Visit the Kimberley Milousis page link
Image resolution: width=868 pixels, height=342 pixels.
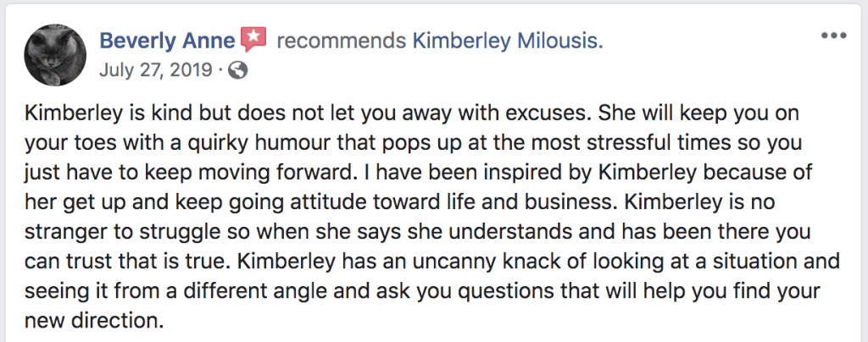pyautogui.click(x=507, y=40)
